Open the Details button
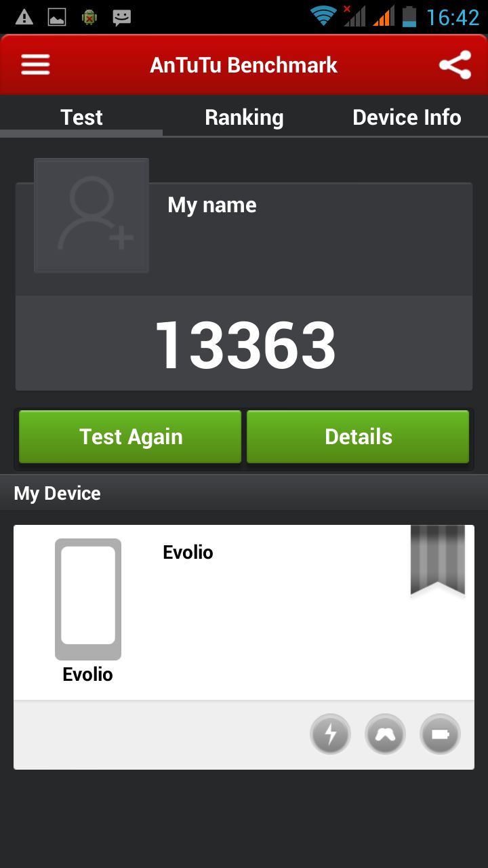 (358, 437)
